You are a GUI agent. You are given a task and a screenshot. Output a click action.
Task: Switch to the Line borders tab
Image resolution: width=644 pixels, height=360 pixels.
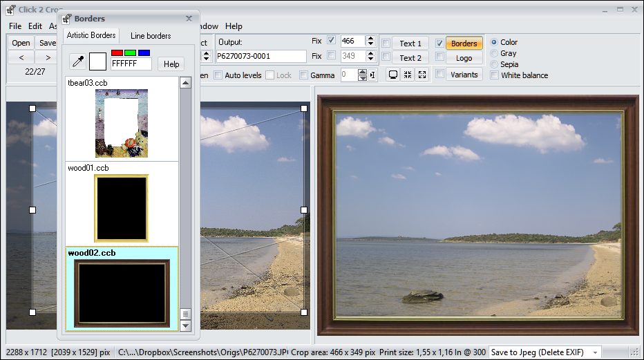151,36
